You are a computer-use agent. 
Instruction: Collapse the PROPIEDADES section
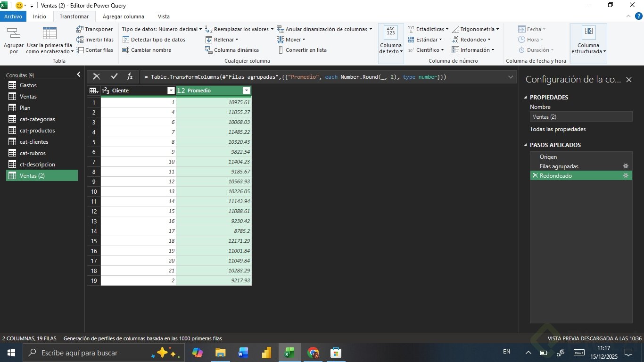point(526,98)
